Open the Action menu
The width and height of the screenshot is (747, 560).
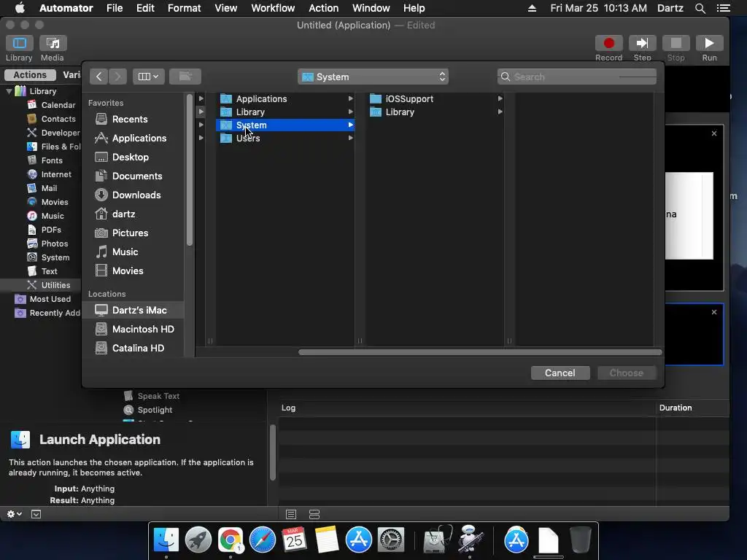[323, 8]
